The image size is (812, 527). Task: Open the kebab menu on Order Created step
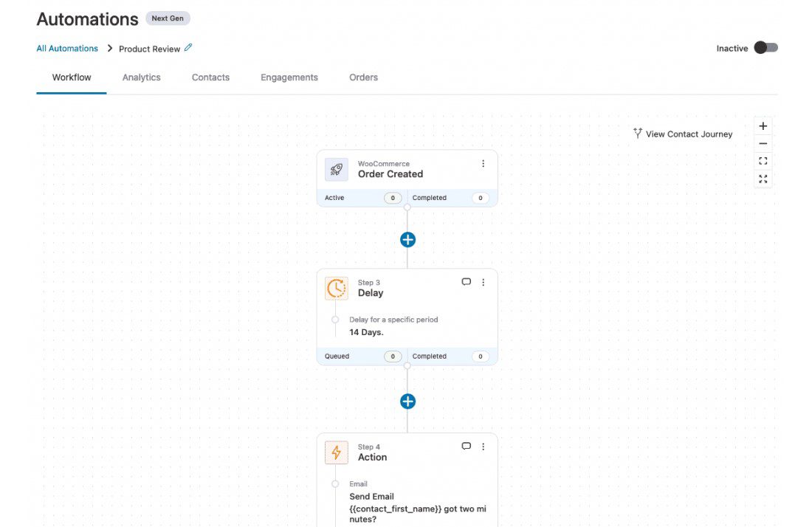coord(484,163)
